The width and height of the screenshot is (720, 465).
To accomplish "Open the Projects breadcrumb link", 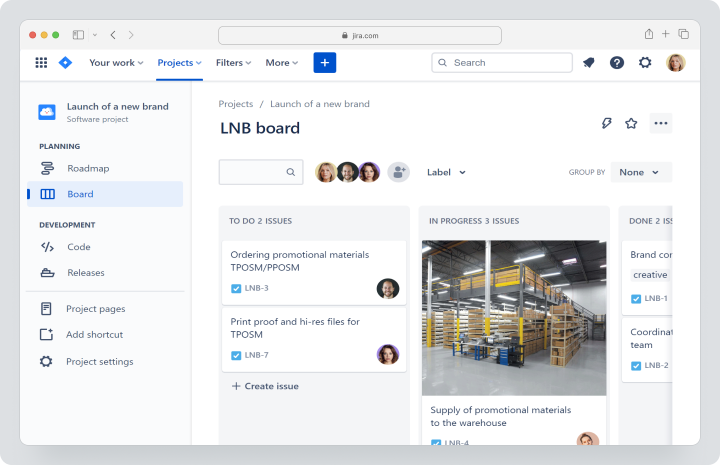I will point(236,104).
